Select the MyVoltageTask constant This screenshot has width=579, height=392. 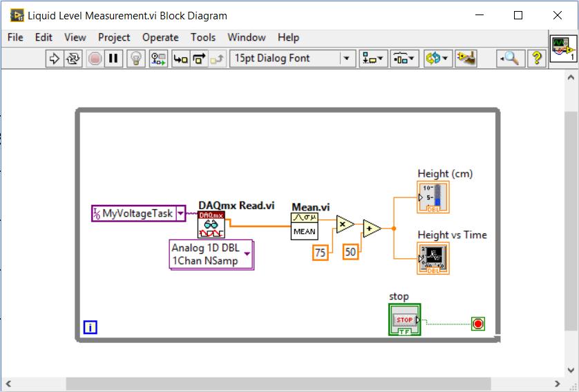138,213
